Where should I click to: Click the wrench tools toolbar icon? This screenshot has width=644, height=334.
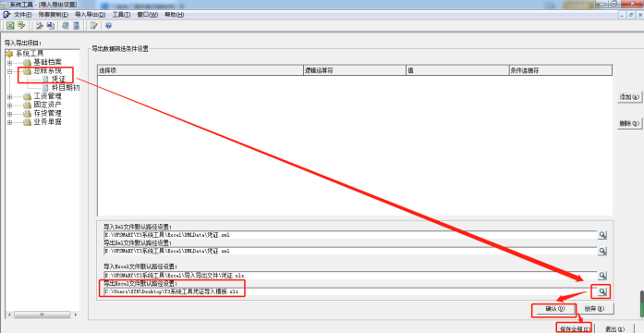pos(40,26)
